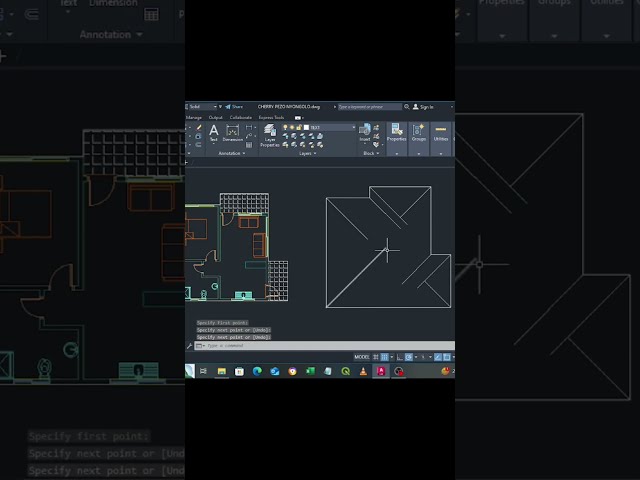Open the Collaborate ribbon tab
Viewport: 640px width, 480px height.
[241, 118]
